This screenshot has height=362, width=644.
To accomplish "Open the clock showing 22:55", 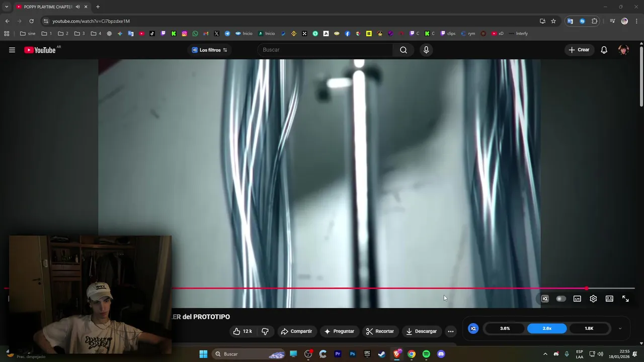I will [619, 354].
